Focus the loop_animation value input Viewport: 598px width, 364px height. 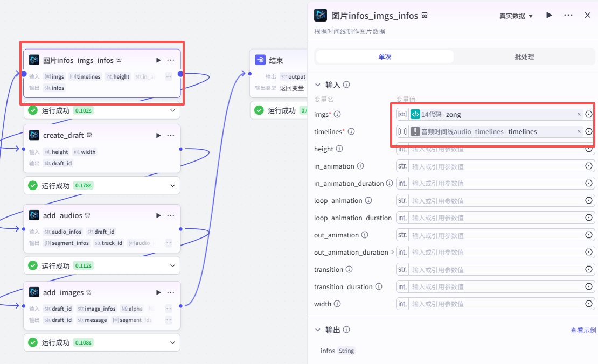[496, 200]
